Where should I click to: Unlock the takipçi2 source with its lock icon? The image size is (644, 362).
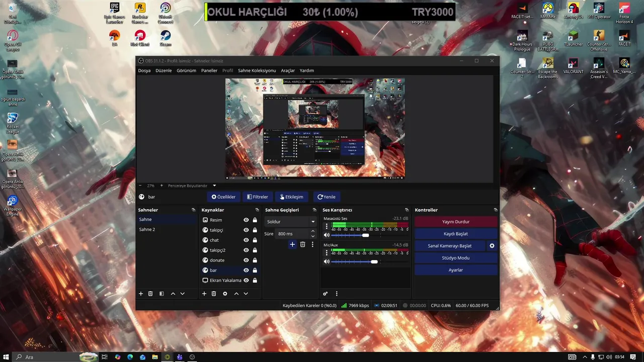255,250
